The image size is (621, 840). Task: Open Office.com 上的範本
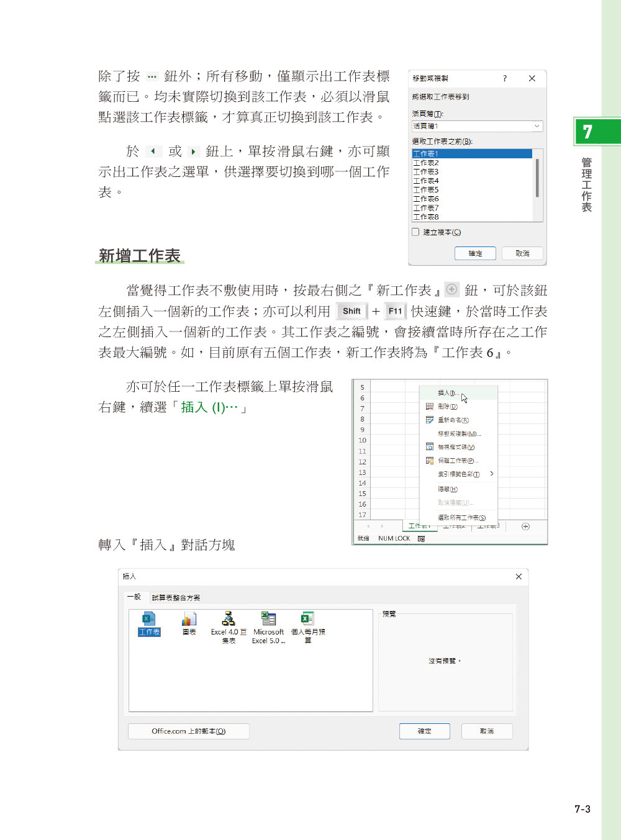189,731
